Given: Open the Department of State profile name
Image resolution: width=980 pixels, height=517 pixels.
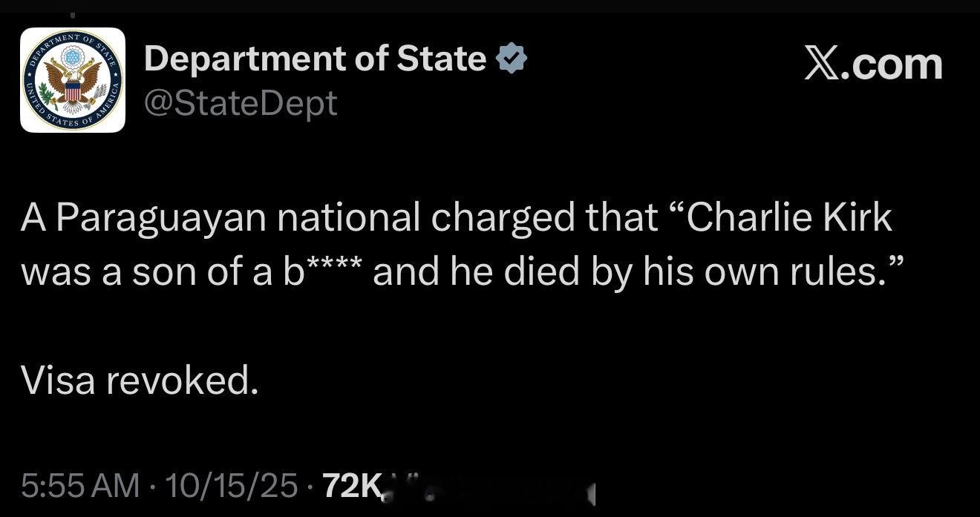Looking at the screenshot, I should click(x=315, y=59).
